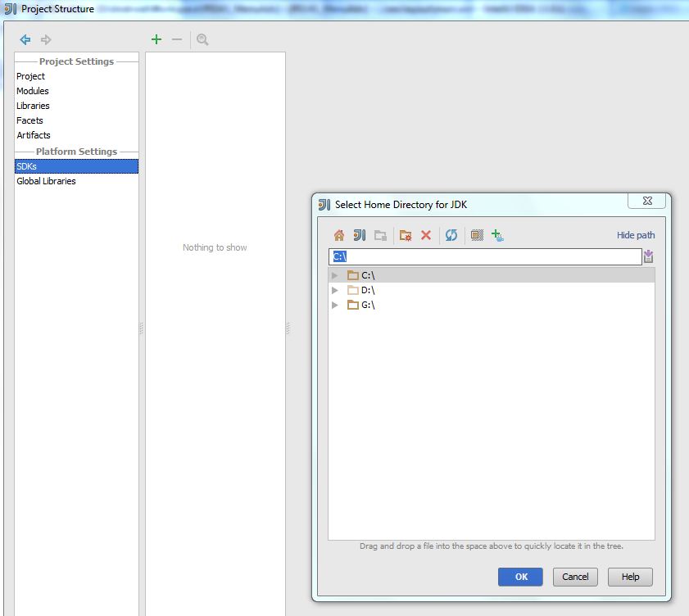Image resolution: width=689 pixels, height=616 pixels.
Task: Open the Artifacts settings section
Action: pyautogui.click(x=76, y=135)
